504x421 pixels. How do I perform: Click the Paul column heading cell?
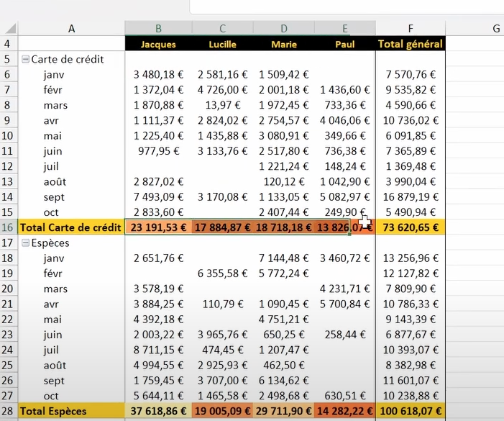(345, 44)
